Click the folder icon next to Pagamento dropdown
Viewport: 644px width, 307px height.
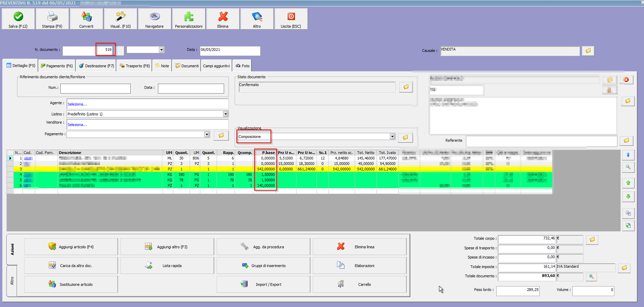click(221, 136)
